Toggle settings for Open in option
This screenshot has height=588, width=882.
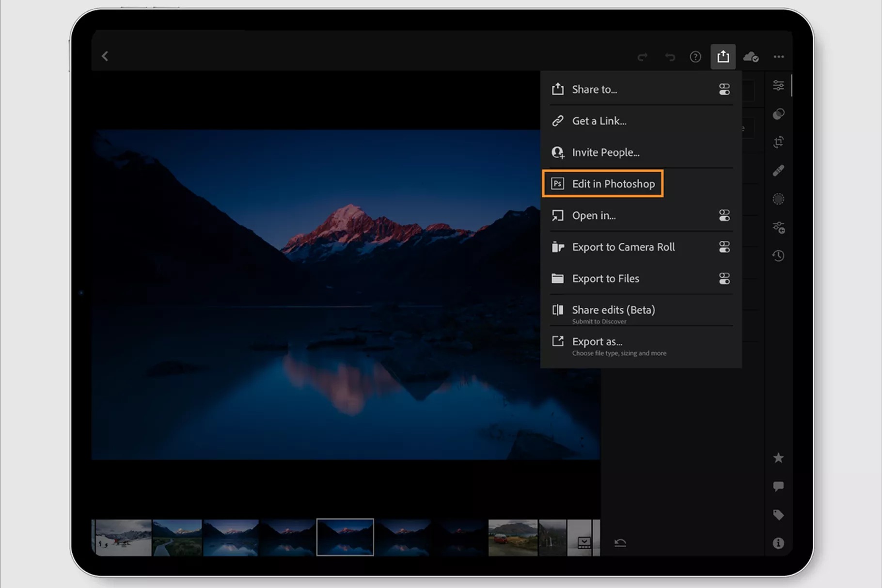click(724, 215)
